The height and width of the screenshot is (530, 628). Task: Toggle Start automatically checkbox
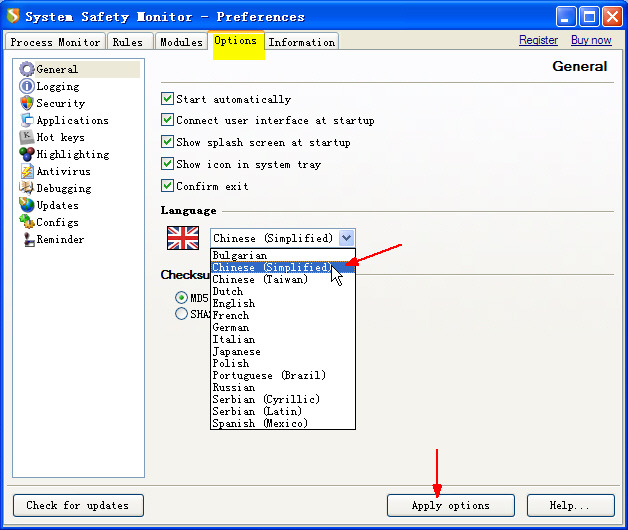167,99
